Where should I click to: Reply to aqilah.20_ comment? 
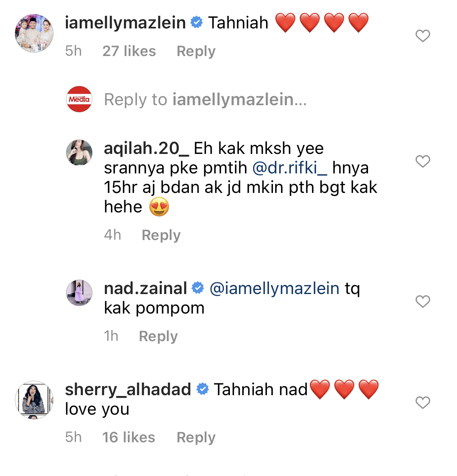[161, 235]
